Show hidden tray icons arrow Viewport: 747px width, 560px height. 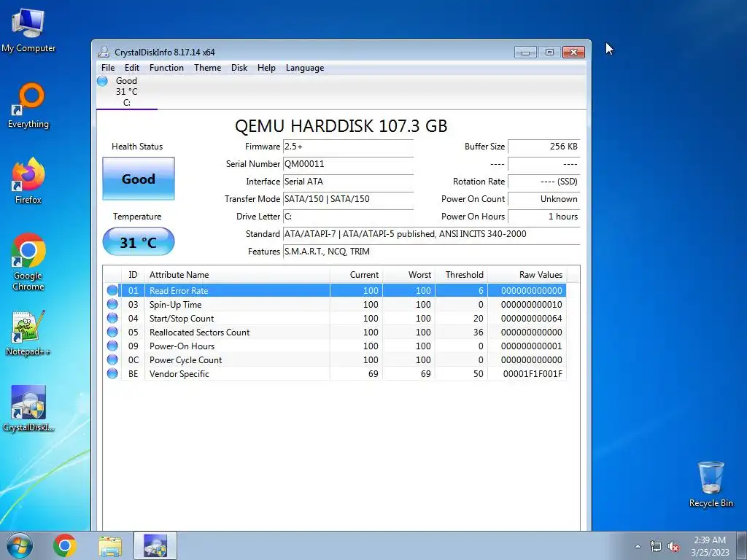(x=638, y=546)
